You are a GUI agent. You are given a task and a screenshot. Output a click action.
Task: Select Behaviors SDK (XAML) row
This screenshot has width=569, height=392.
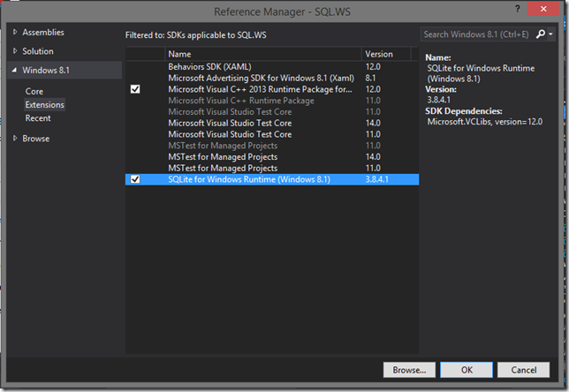[272, 67]
